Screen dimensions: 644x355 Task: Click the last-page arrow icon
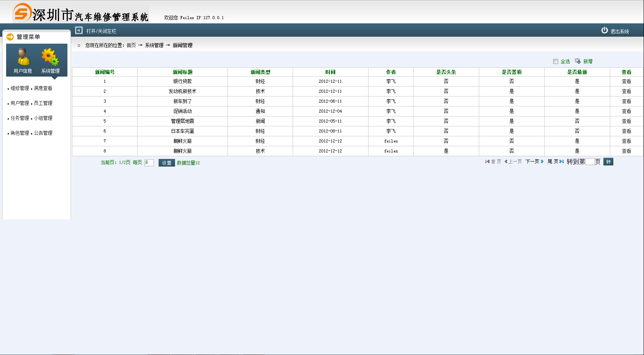click(561, 162)
